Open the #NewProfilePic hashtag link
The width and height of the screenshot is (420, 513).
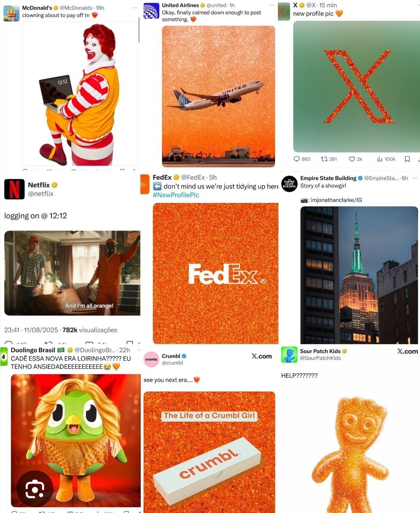click(x=176, y=195)
